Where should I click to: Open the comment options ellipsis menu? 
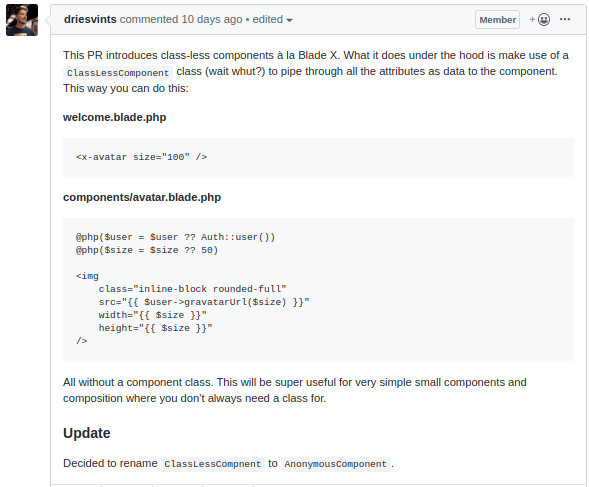point(565,19)
